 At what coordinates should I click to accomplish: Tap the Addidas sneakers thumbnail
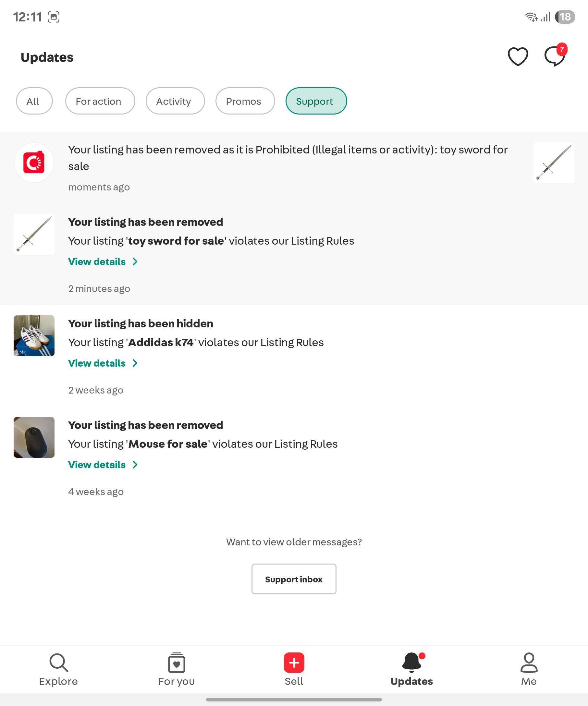tap(34, 335)
